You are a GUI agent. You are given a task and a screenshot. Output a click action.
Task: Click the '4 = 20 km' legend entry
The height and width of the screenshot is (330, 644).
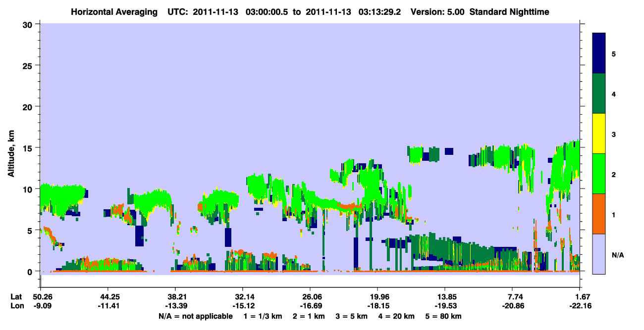(x=397, y=316)
